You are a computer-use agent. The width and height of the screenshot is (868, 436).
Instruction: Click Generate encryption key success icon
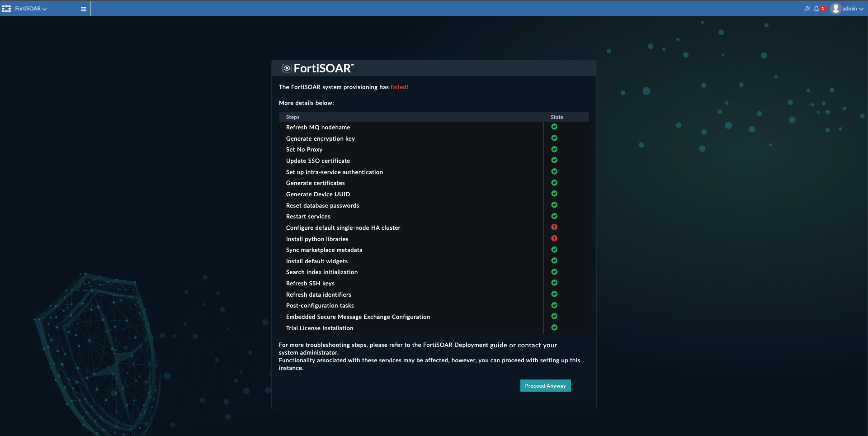click(554, 138)
